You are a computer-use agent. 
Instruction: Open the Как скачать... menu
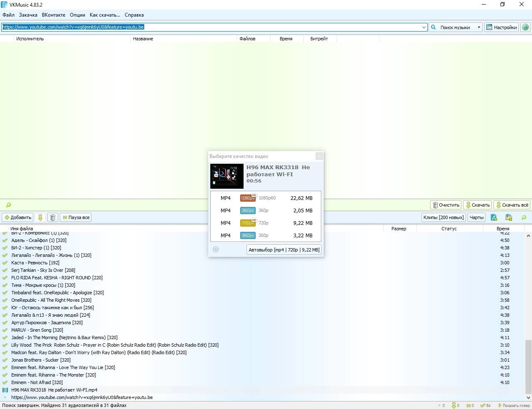click(105, 15)
